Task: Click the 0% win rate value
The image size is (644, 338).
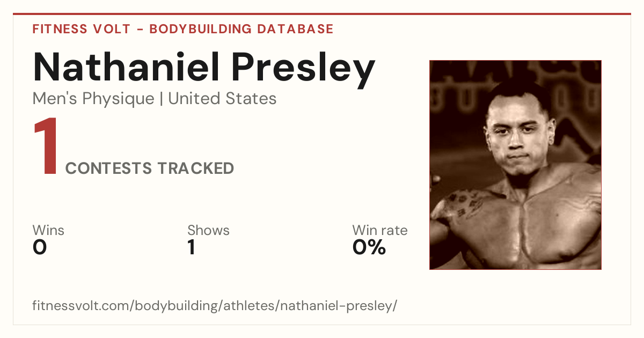Action: click(x=369, y=248)
